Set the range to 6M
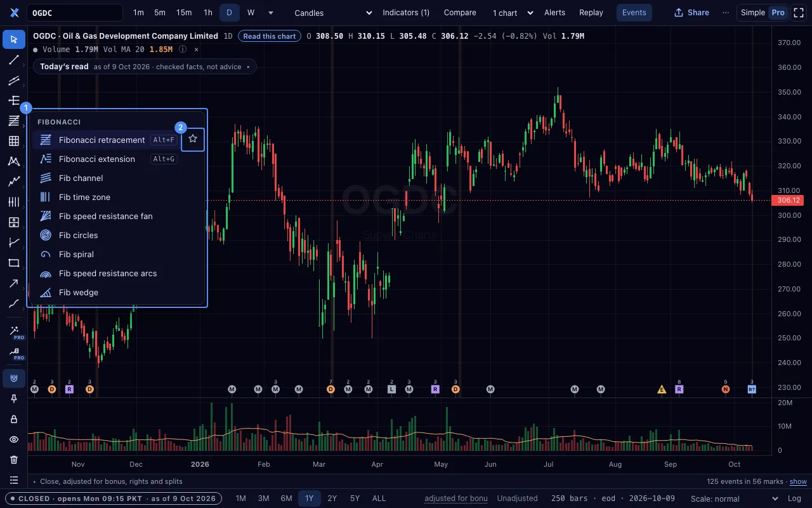This screenshot has height=508, width=812. pyautogui.click(x=286, y=498)
